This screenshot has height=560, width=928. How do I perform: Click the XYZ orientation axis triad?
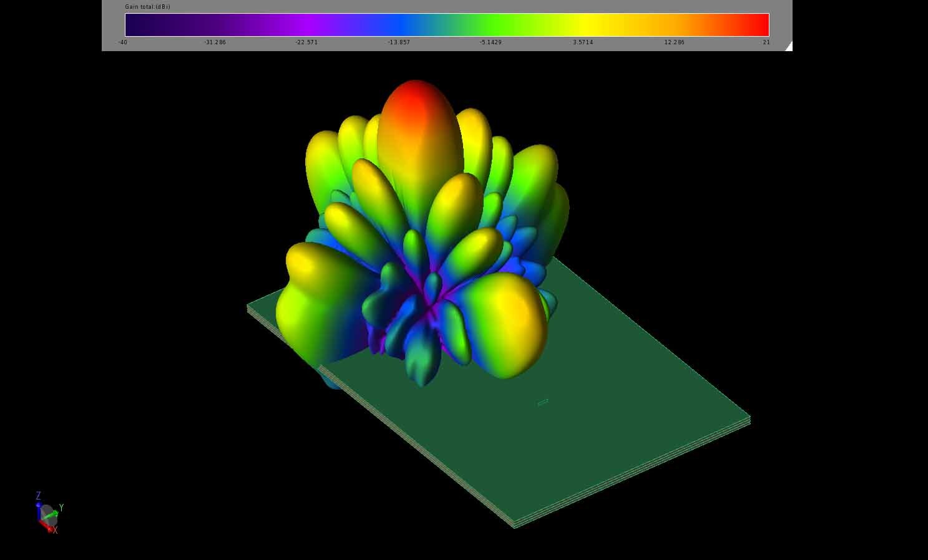coord(49,513)
